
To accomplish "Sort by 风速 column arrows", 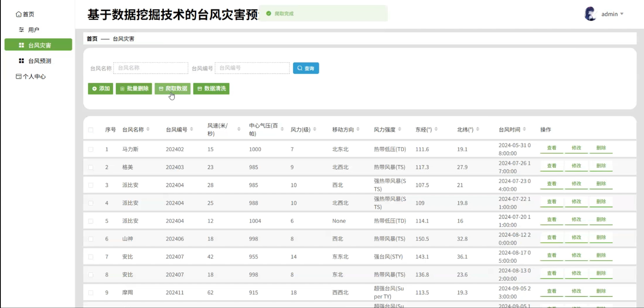I will (239, 129).
